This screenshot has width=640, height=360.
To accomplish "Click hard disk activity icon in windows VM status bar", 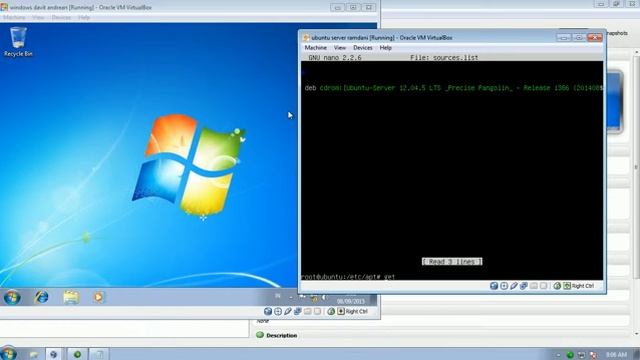I will 268,311.
